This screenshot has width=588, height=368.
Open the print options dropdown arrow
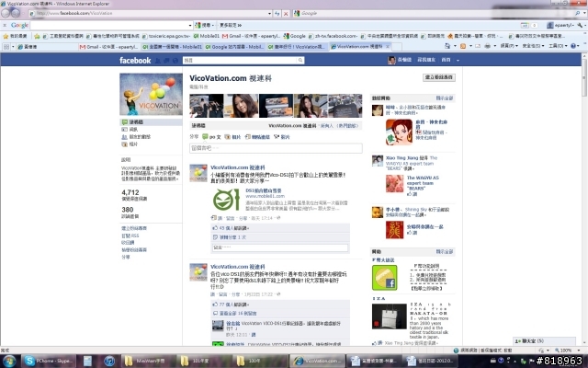coord(494,46)
